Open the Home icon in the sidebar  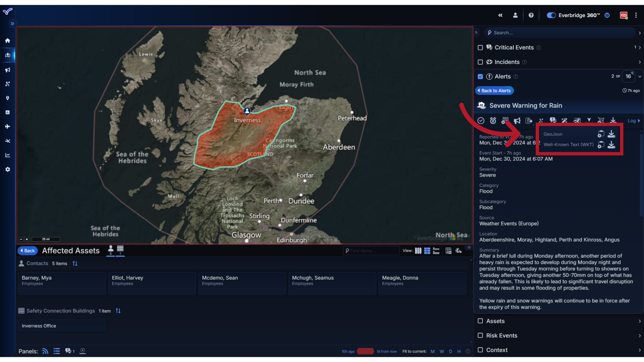tap(7, 40)
